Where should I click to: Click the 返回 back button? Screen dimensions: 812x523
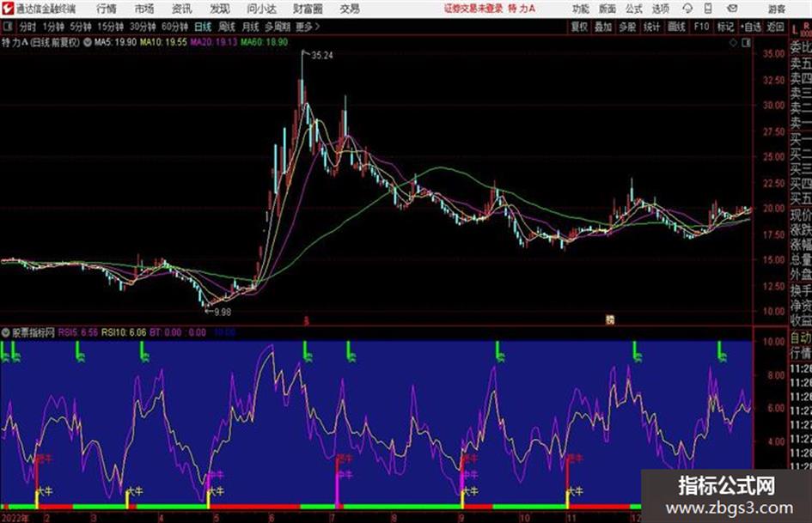[x=775, y=27]
